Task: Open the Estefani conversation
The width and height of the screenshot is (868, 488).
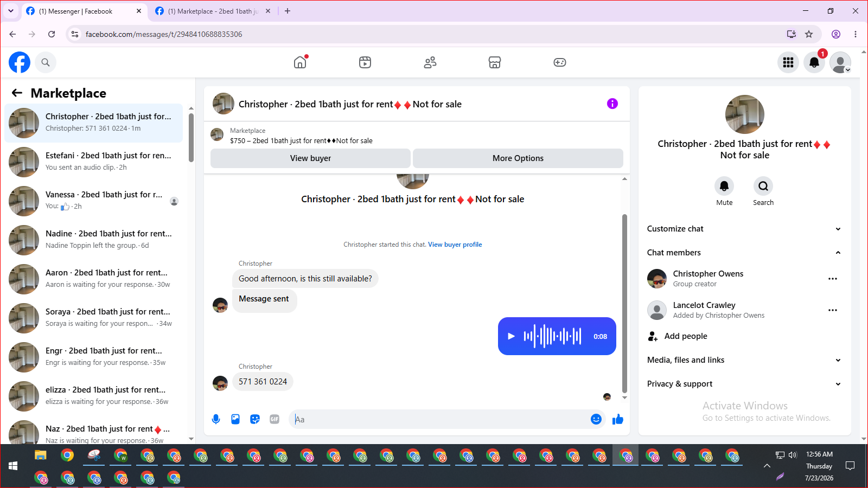Action: pos(94,162)
